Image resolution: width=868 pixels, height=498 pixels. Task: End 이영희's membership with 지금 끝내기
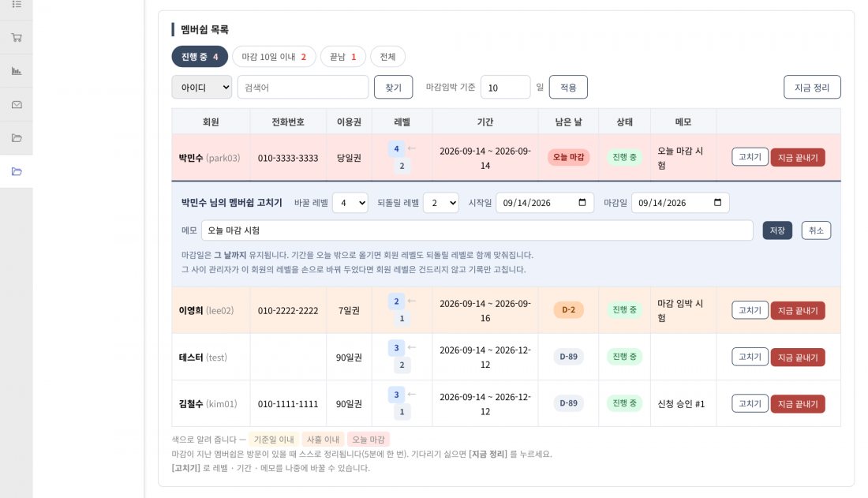click(798, 310)
